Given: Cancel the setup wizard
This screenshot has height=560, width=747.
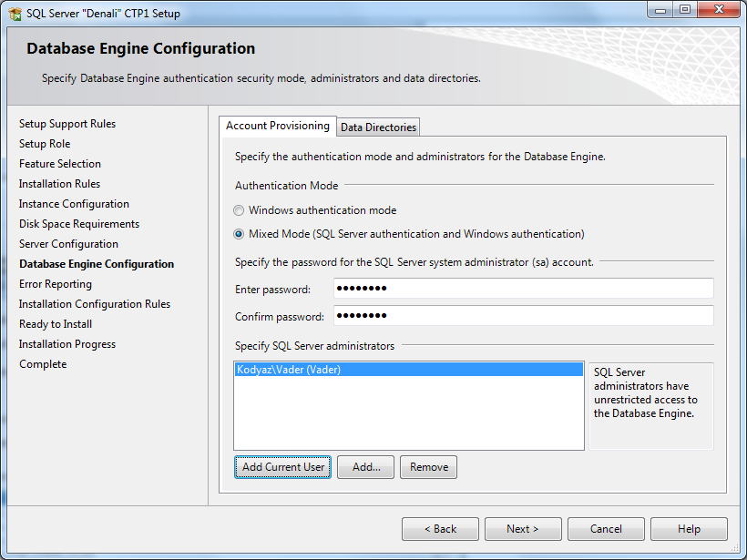Looking at the screenshot, I should 606,529.
